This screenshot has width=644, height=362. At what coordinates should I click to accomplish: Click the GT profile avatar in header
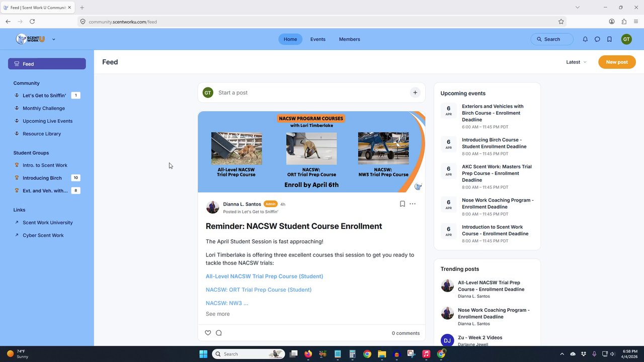click(x=626, y=39)
